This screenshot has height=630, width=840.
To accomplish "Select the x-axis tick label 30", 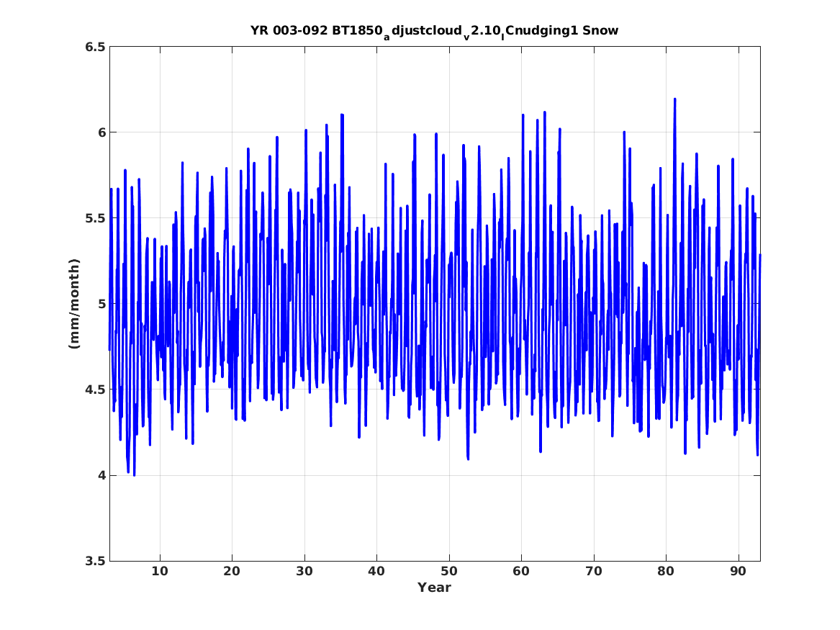I will point(304,572).
